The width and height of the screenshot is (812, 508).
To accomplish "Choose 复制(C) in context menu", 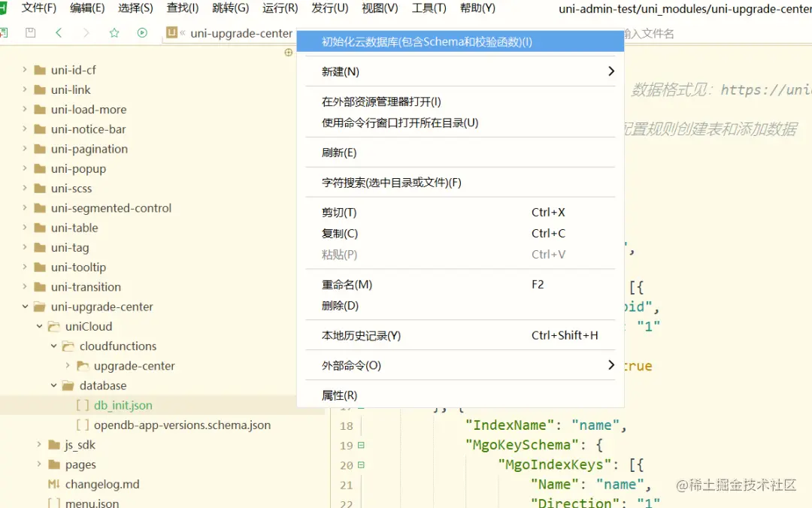I will click(460, 234).
